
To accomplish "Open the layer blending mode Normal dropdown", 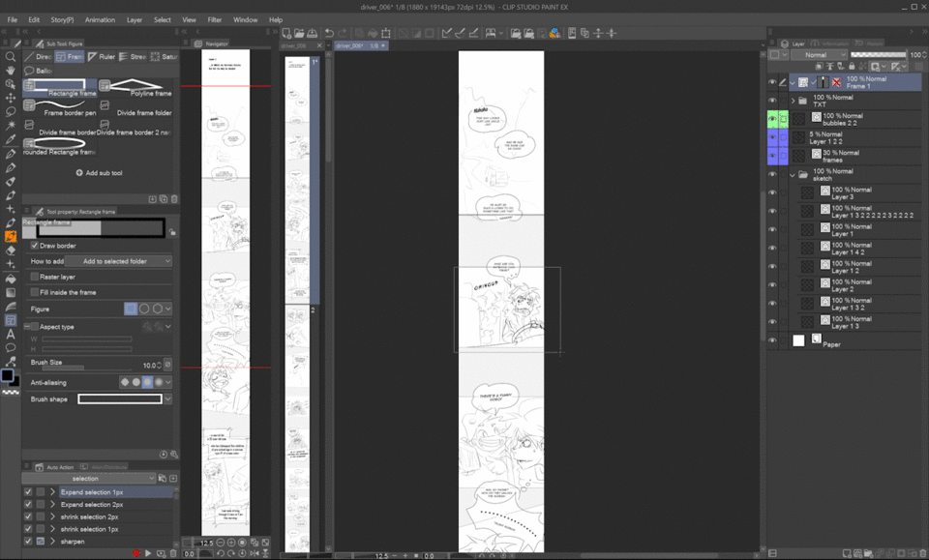I will coord(822,54).
